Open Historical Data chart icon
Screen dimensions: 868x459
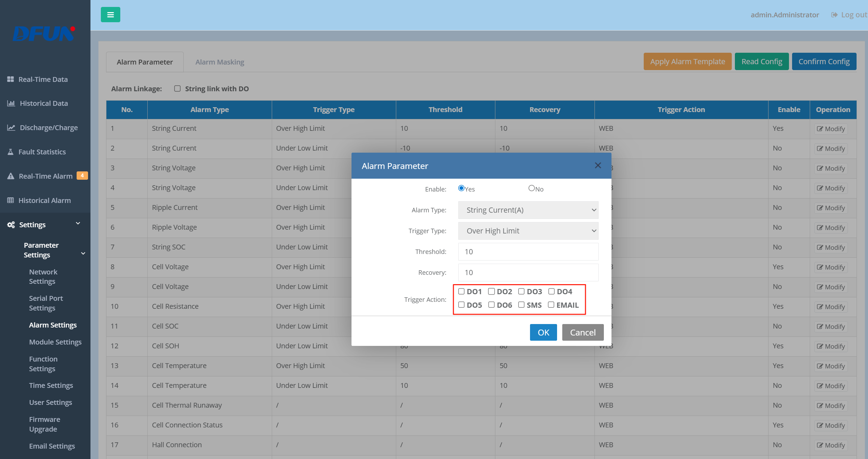[x=11, y=103]
